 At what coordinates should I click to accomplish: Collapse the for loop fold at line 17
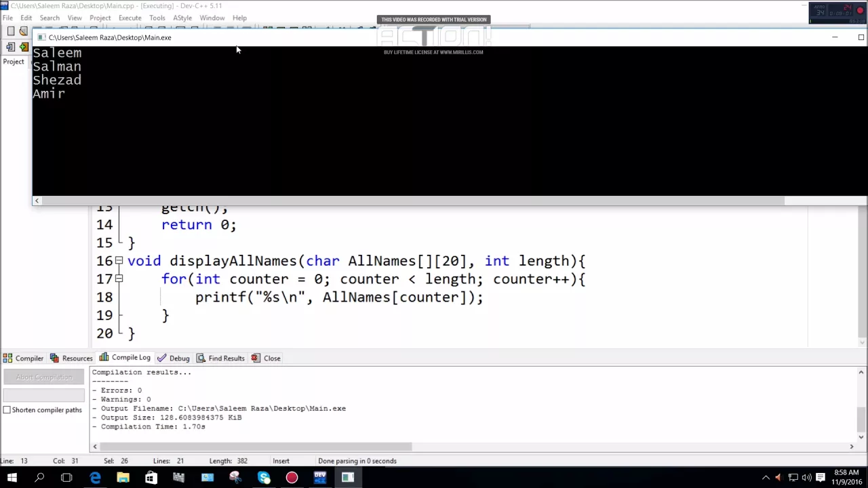pyautogui.click(x=119, y=279)
